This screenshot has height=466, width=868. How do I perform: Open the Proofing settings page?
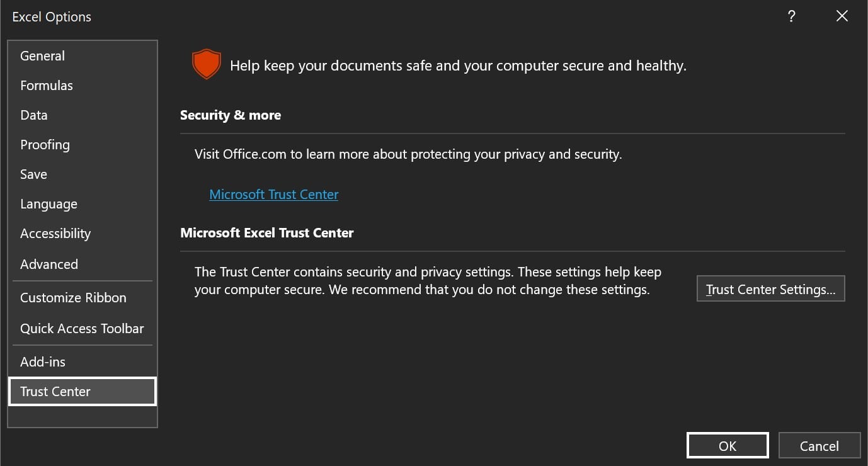[45, 145]
